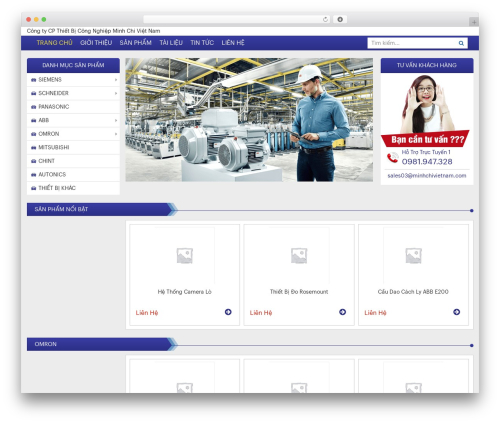
Task: Expand the SCHNEIDER submenu arrow
Action: [x=116, y=93]
